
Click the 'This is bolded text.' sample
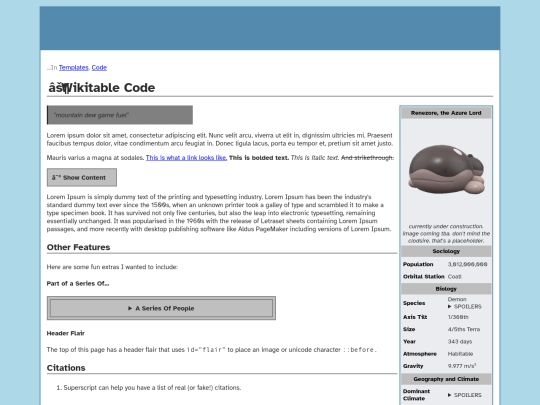[x=259, y=158]
